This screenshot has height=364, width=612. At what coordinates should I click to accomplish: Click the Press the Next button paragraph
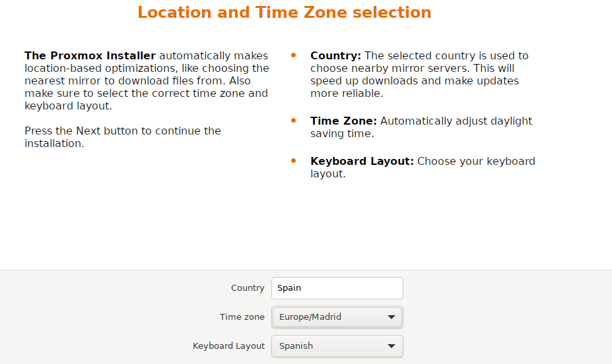(122, 136)
